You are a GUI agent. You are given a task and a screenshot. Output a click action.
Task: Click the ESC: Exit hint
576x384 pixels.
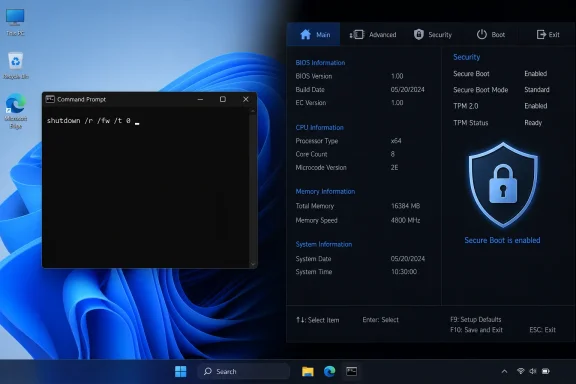tap(542, 330)
